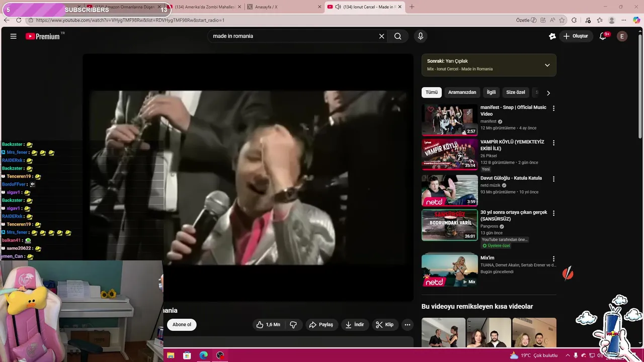Viewport: 644px width, 362px height.
Task: Open weather widget 19°C Çok bulutlu
Action: [x=533, y=355]
